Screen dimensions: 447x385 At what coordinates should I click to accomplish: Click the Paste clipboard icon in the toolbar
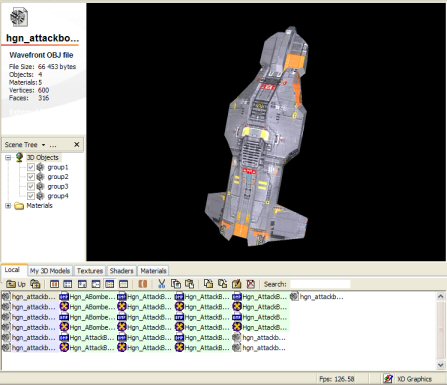tap(189, 284)
